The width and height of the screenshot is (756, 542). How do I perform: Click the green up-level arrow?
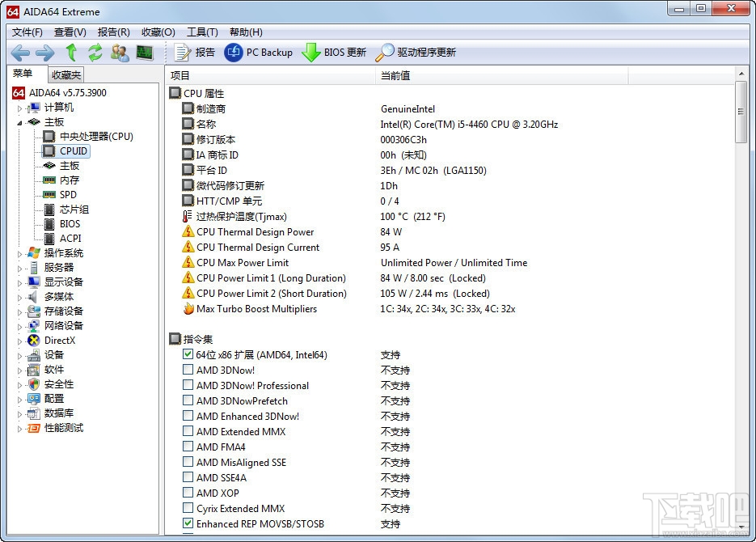[71, 52]
